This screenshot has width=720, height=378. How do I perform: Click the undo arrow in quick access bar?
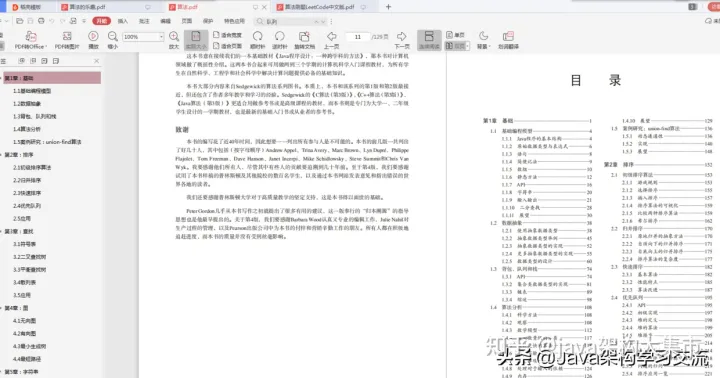52,21
